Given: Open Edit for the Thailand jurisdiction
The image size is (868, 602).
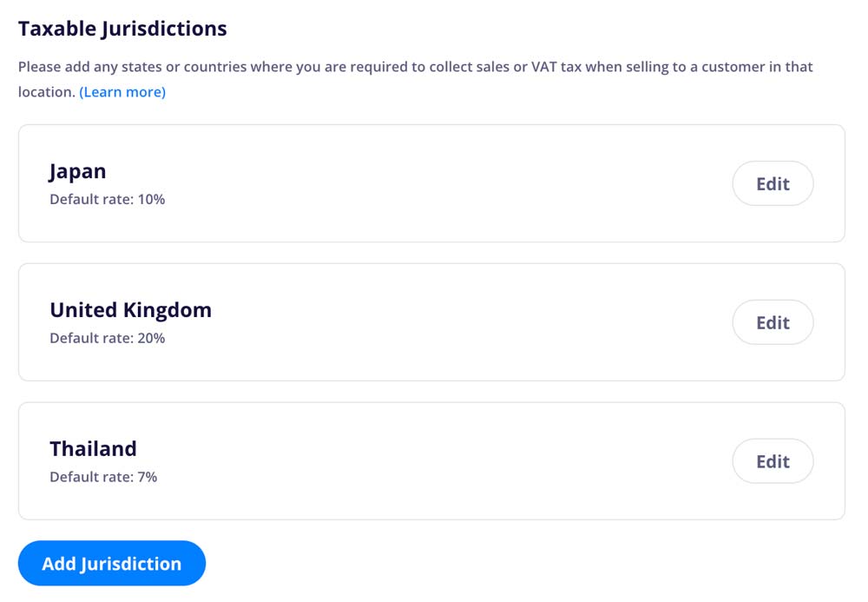Looking at the screenshot, I should (773, 461).
